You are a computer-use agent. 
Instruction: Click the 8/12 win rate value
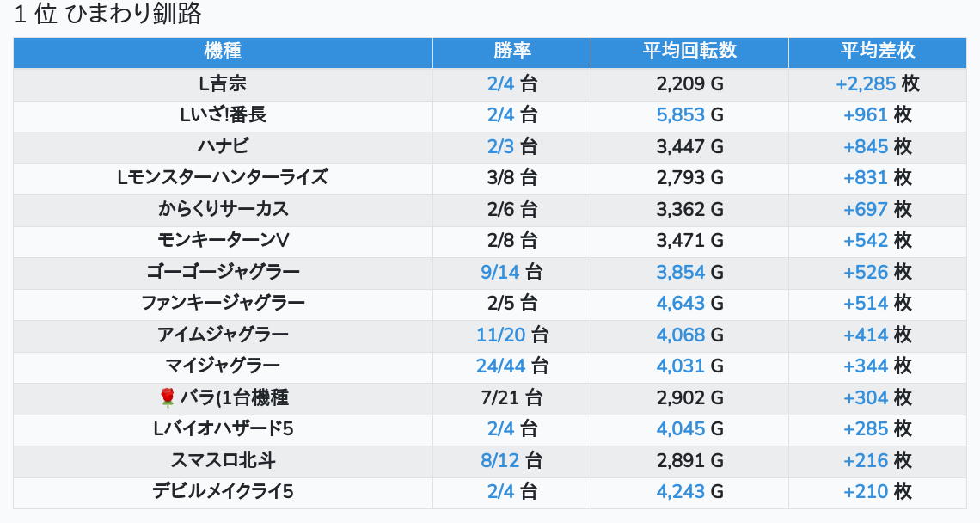coord(500,460)
